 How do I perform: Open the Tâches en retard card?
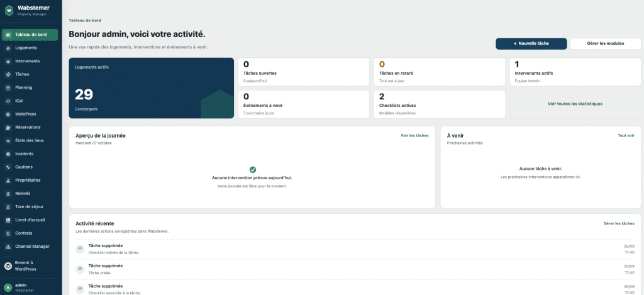click(x=439, y=72)
